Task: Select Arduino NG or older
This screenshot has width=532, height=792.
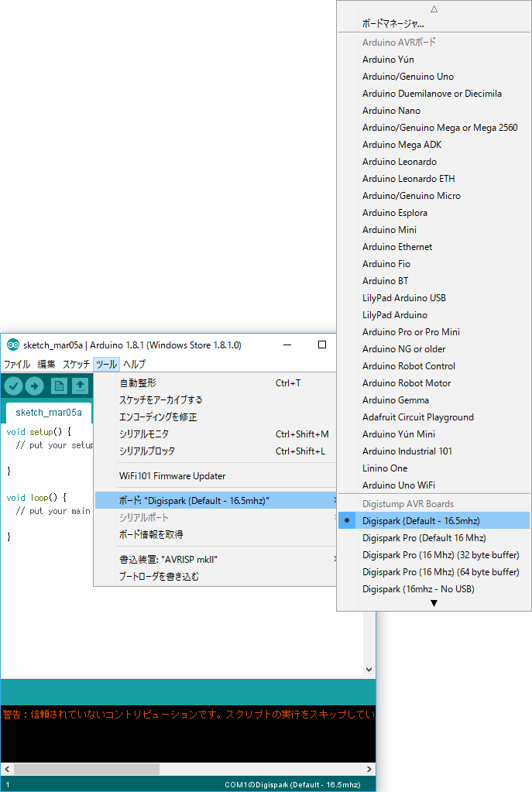Action: point(434,349)
